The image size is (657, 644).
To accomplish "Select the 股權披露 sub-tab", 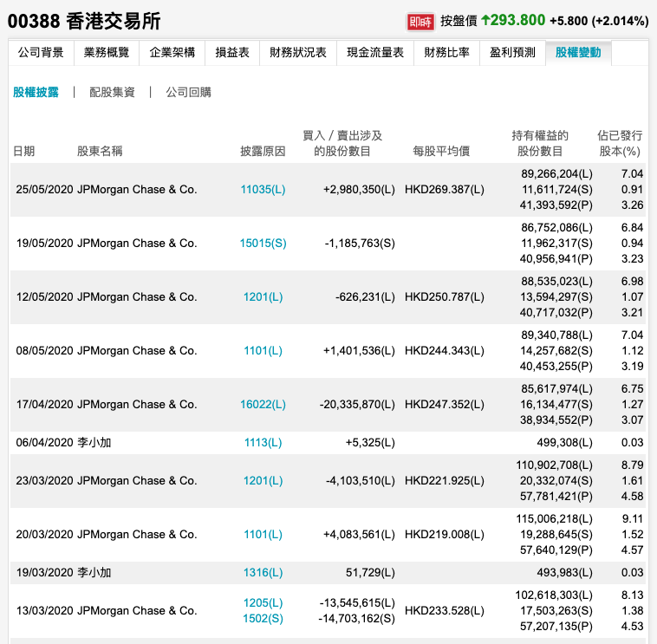I will (x=36, y=92).
